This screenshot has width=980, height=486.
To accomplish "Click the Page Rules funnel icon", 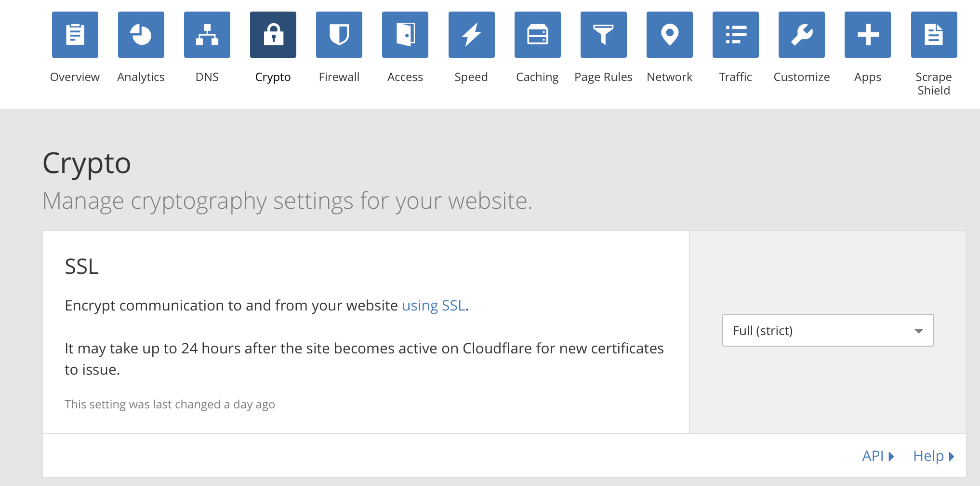I will (603, 34).
